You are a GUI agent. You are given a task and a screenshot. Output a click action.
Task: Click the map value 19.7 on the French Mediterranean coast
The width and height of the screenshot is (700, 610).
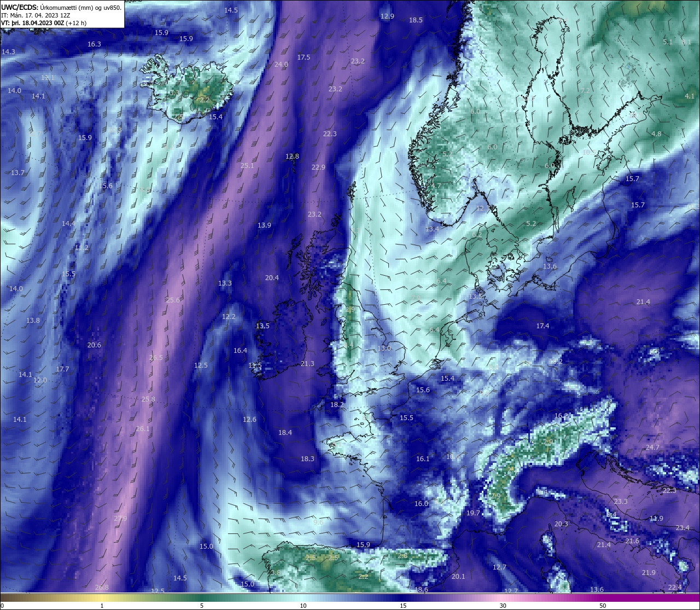click(473, 513)
